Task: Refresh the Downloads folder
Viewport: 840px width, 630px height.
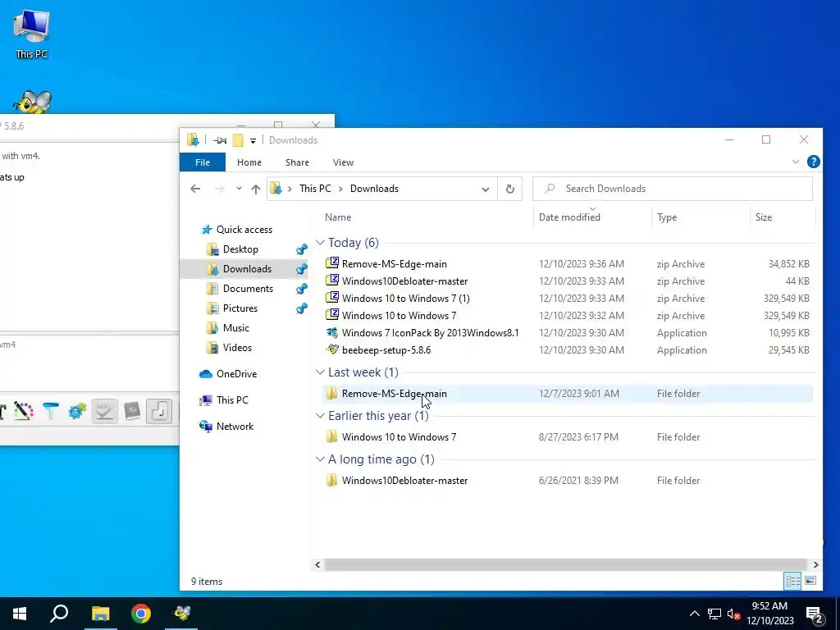Action: coord(510,189)
